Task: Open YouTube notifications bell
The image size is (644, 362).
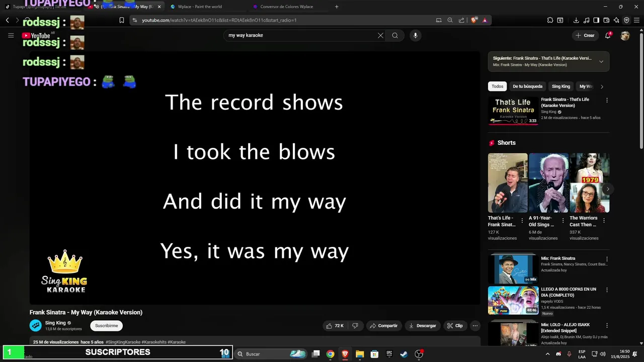Action: pos(608,35)
